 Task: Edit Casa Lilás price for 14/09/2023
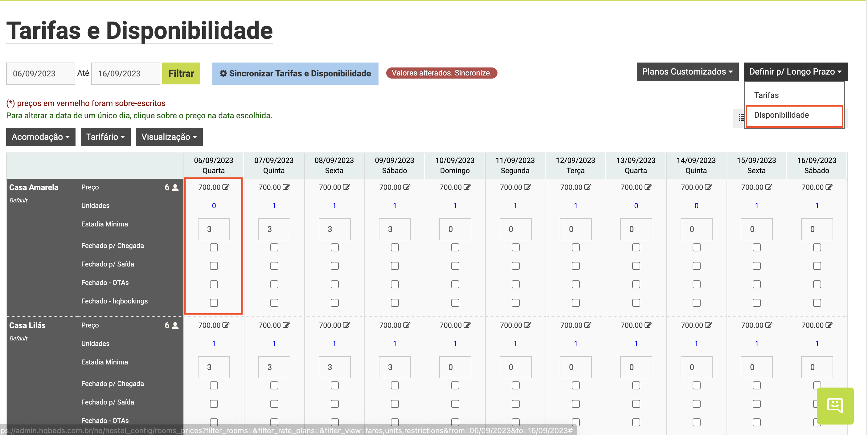[x=708, y=325]
